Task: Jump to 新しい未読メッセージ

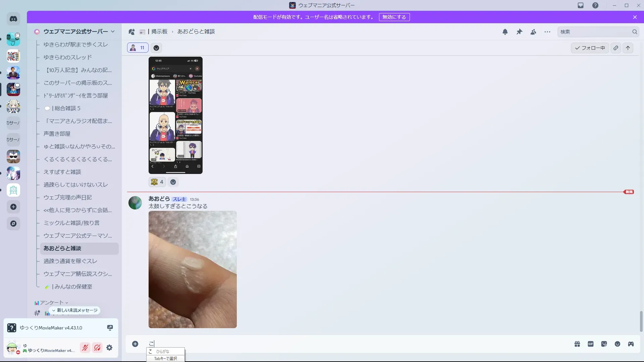Action: pyautogui.click(x=75, y=310)
